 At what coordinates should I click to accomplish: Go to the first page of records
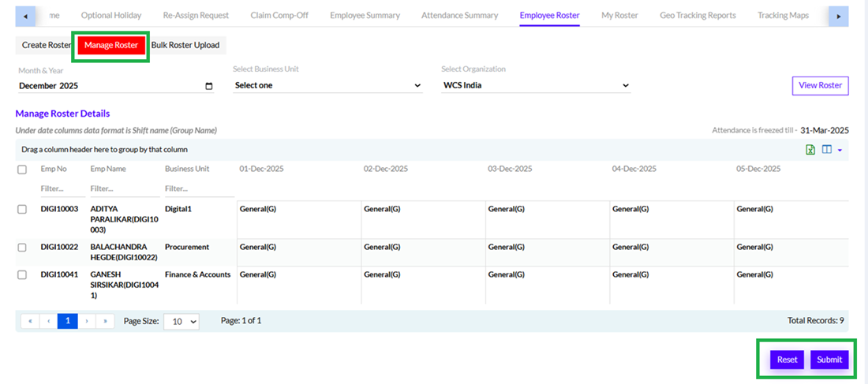click(x=29, y=321)
